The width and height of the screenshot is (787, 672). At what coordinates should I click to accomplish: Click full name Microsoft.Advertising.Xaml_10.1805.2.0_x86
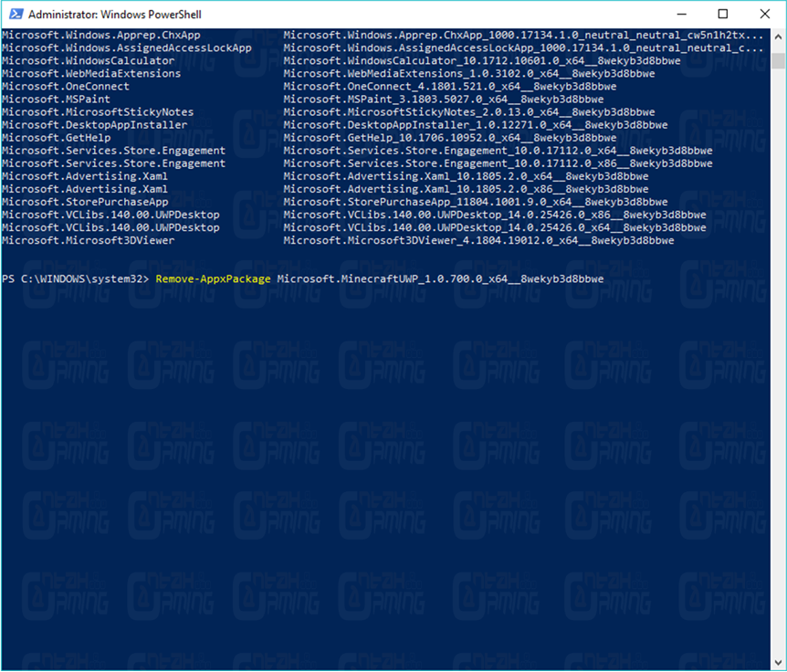(466, 189)
